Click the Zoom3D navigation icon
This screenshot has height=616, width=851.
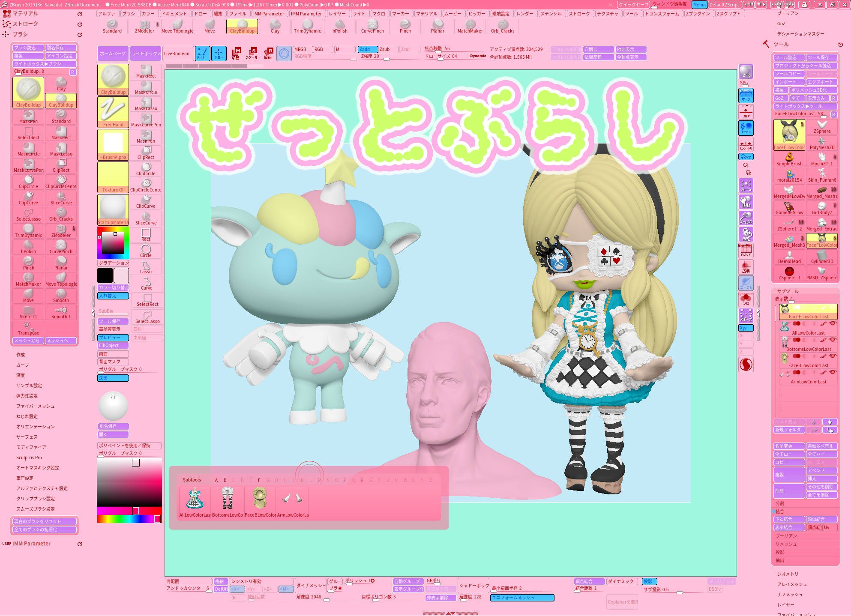pos(746,218)
